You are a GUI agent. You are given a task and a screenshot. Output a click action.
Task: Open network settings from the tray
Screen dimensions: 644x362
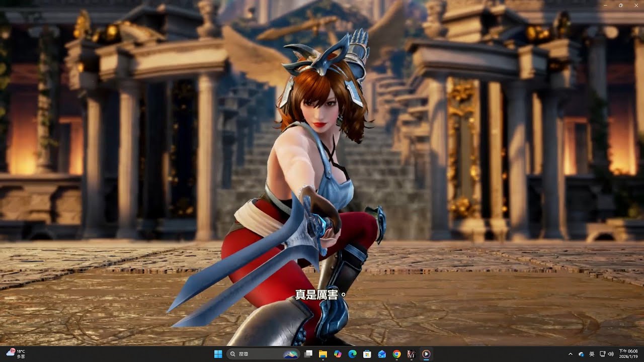603,354
